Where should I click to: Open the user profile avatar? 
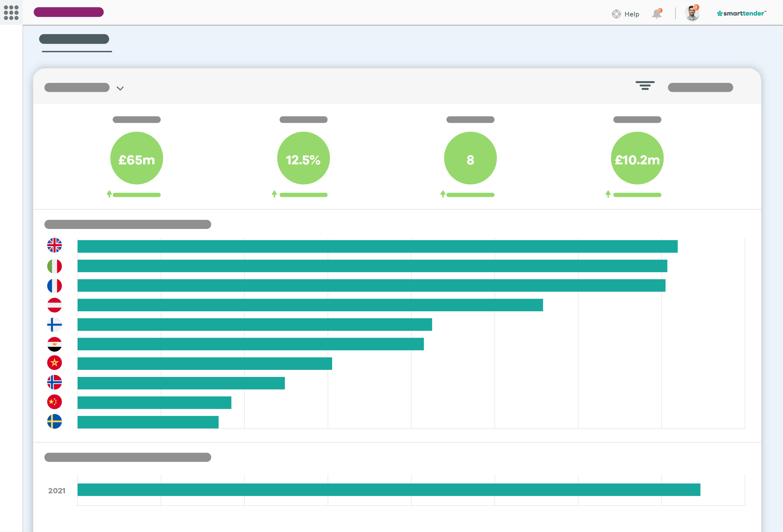point(692,13)
